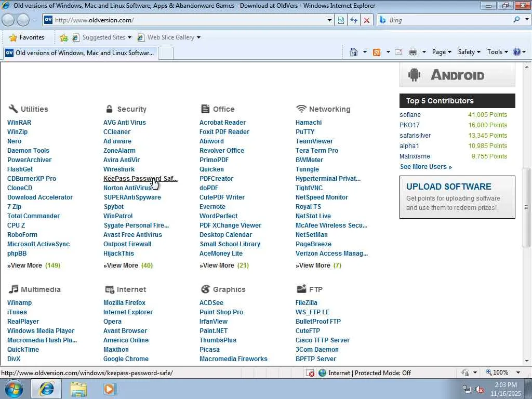Click the taskbar clock showing 2:03 PM
The height and width of the screenshot is (399, 532).
[506, 389]
